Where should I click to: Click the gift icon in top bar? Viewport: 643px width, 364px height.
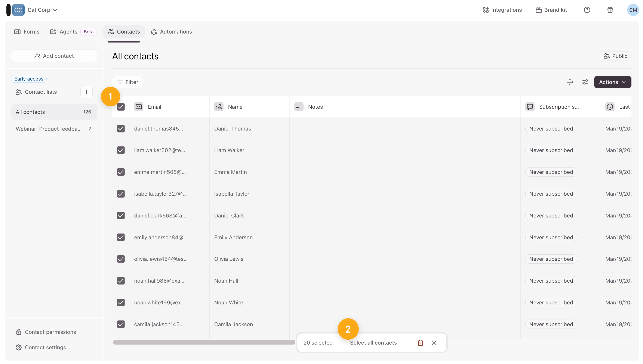pos(610,10)
